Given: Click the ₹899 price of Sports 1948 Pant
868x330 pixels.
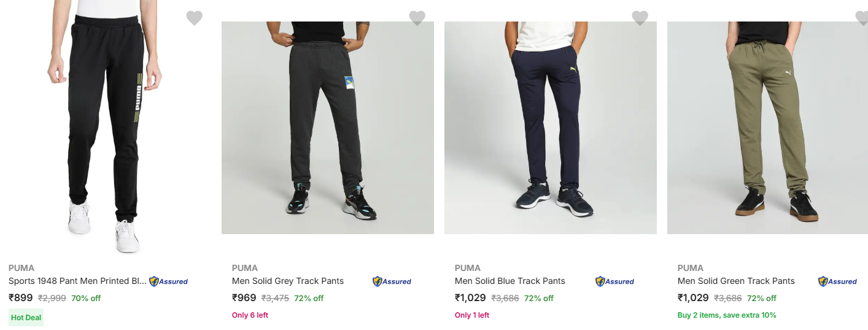Looking at the screenshot, I should (x=21, y=298).
